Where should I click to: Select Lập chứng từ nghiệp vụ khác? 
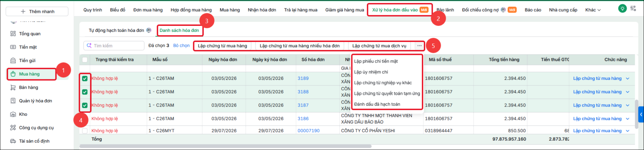(383, 83)
